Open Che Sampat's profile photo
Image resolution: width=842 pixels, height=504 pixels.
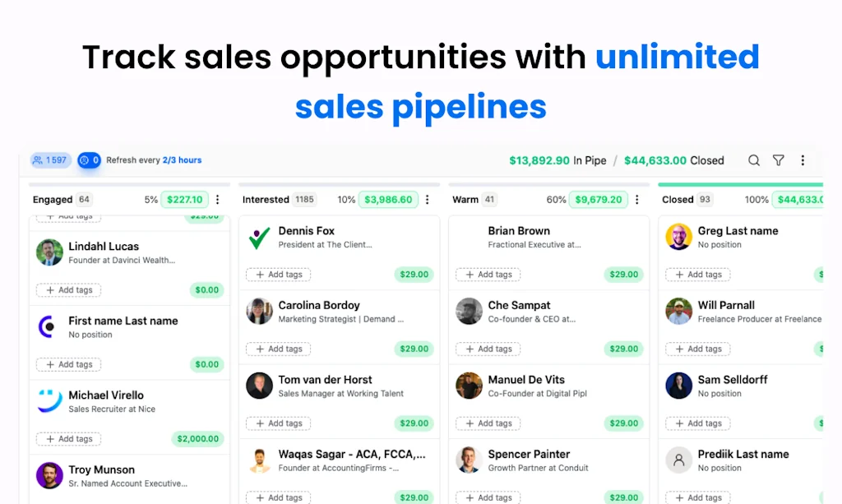[469, 312]
